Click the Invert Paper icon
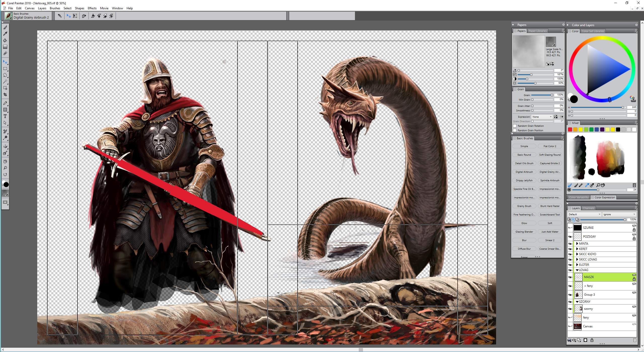 [552, 64]
